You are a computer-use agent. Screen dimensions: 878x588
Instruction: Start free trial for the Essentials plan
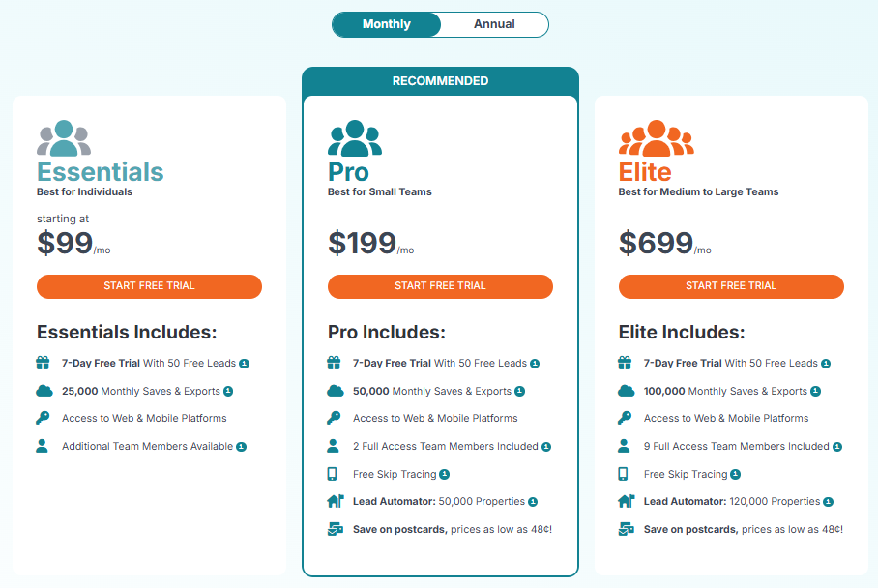click(x=149, y=286)
